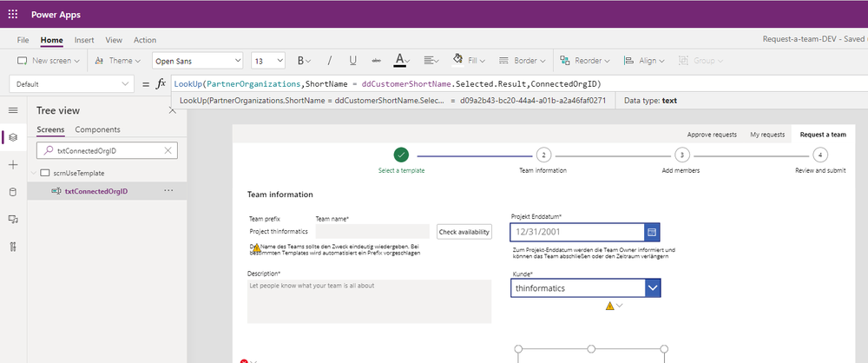
Task: Click the Check availability button
Action: 464,232
